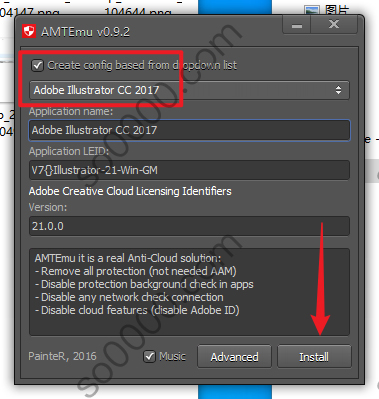379x399 pixels.
Task: Click the Version field showing 21.0.0
Action: click(x=189, y=226)
